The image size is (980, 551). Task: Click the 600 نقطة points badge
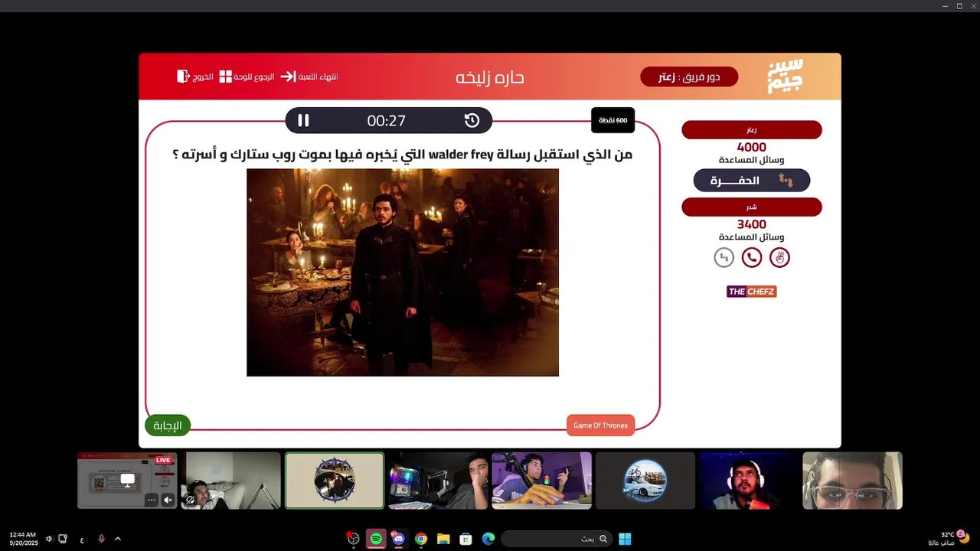coord(612,120)
